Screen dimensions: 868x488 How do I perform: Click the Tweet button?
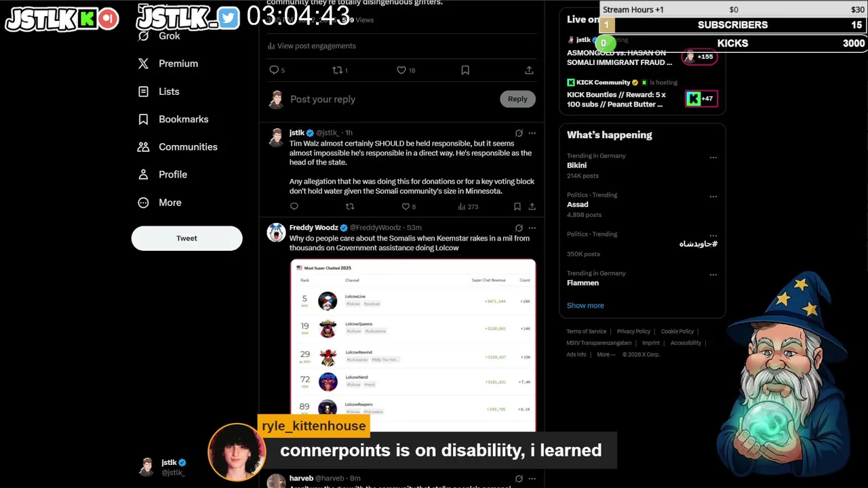(x=186, y=239)
